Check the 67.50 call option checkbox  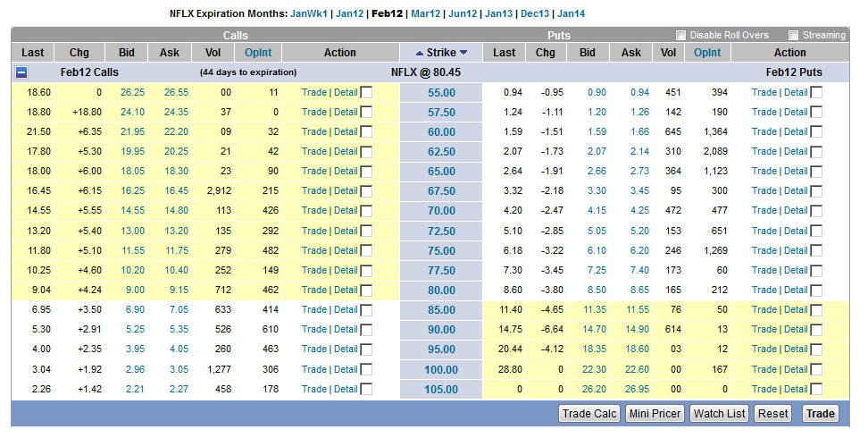click(x=366, y=190)
